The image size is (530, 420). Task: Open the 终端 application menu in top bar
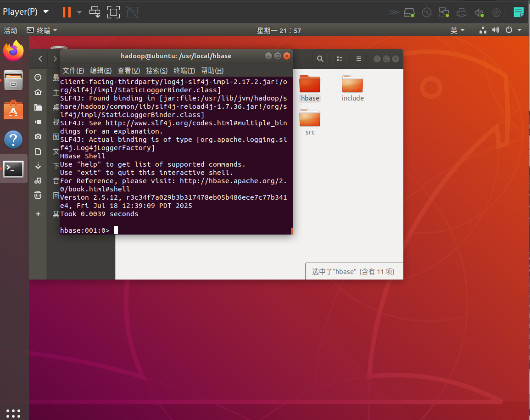42,30
